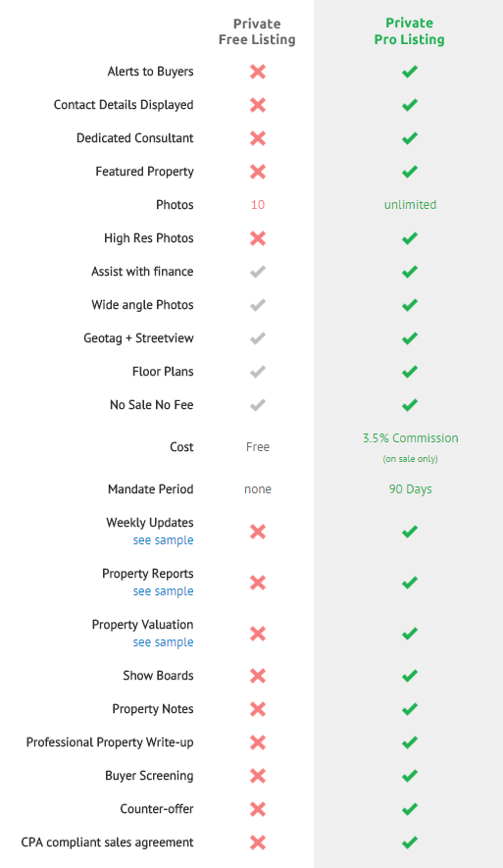Click the grey tick for Floor Plans
Viewport: 503px width, 868px height.
258,372
